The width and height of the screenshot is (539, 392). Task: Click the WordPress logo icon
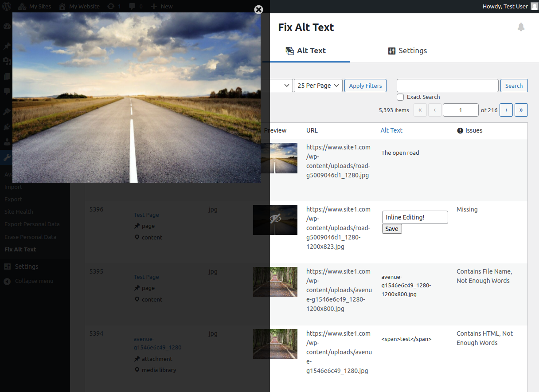pyautogui.click(x=7, y=7)
